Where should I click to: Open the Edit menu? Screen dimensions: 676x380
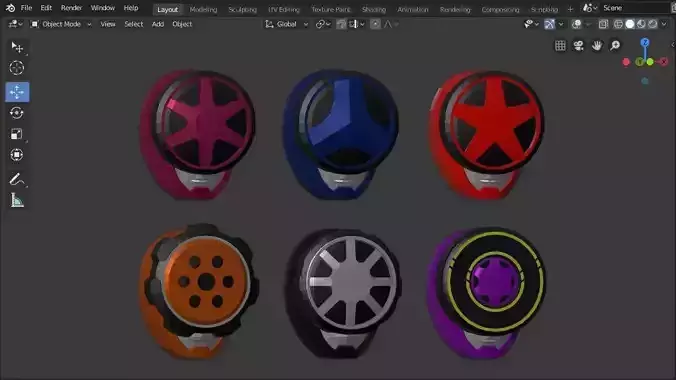click(x=46, y=8)
